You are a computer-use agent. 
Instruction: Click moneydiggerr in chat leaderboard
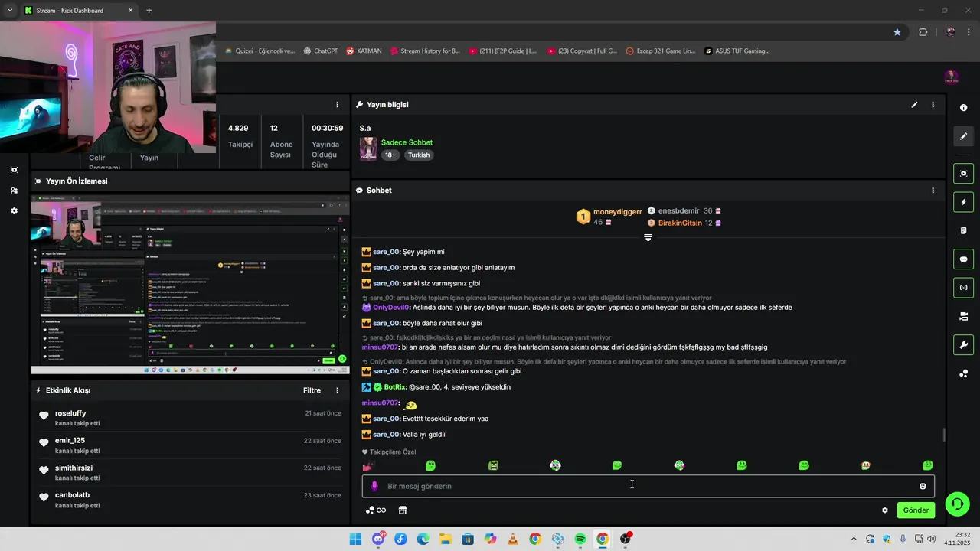(617, 212)
